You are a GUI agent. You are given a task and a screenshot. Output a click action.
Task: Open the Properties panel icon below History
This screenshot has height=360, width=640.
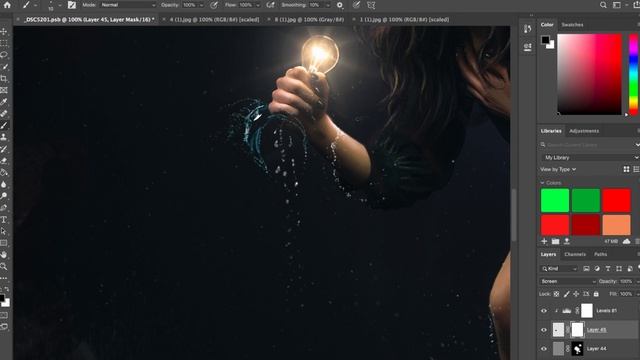tap(527, 47)
